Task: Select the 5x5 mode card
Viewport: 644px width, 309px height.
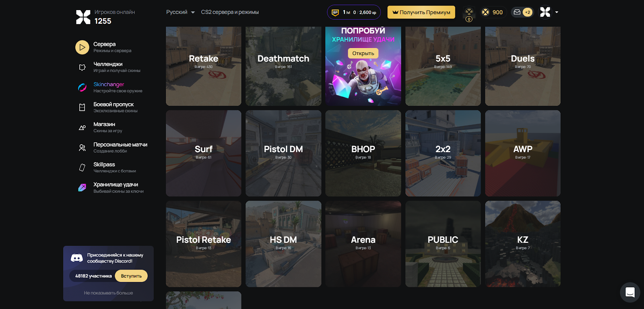Action: (443, 66)
